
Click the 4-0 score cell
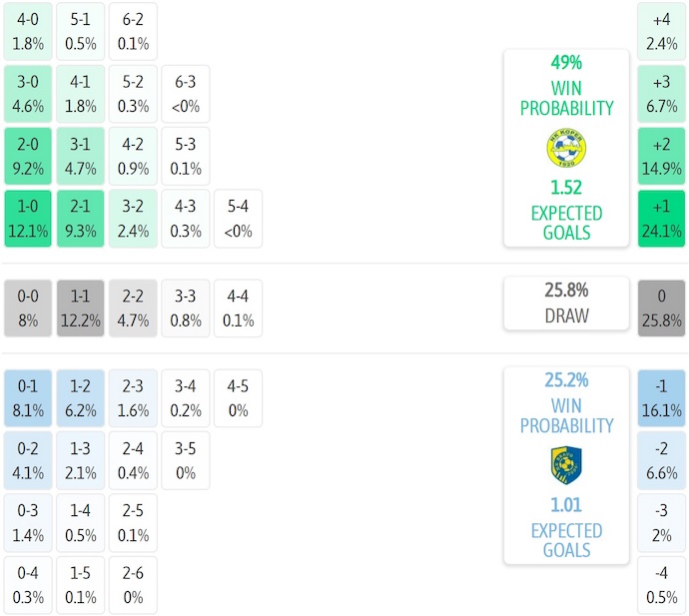coord(28,31)
